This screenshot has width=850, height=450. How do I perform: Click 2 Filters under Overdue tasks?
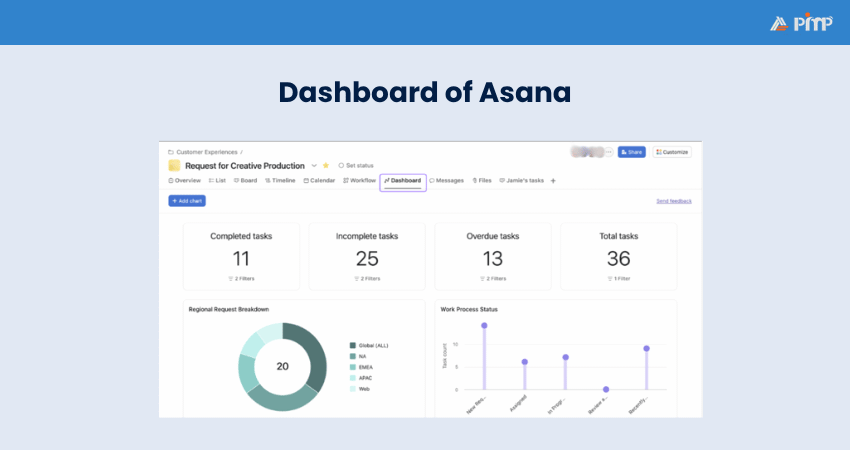pyautogui.click(x=493, y=279)
